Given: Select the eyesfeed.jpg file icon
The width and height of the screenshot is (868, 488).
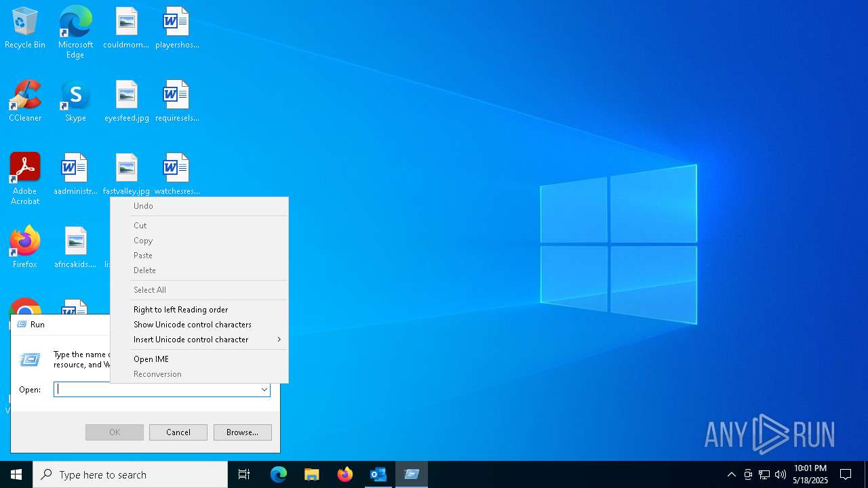Looking at the screenshot, I should pos(126,102).
